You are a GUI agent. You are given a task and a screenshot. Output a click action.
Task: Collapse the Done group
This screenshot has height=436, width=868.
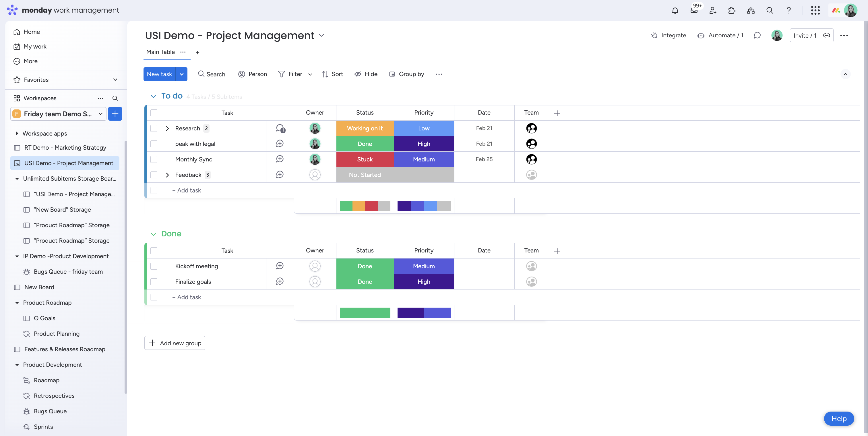[x=153, y=234]
